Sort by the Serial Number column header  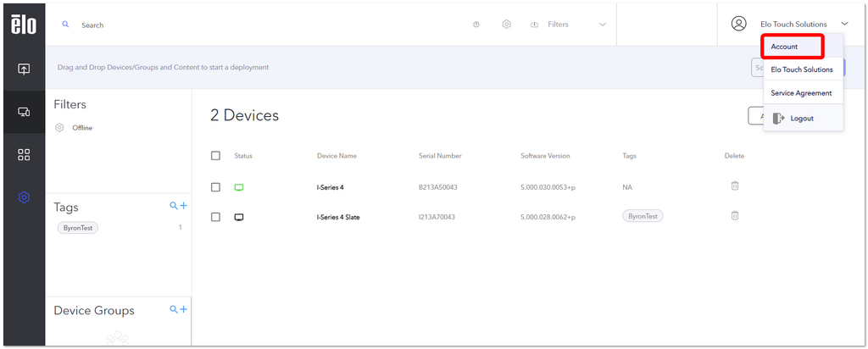pyautogui.click(x=440, y=156)
